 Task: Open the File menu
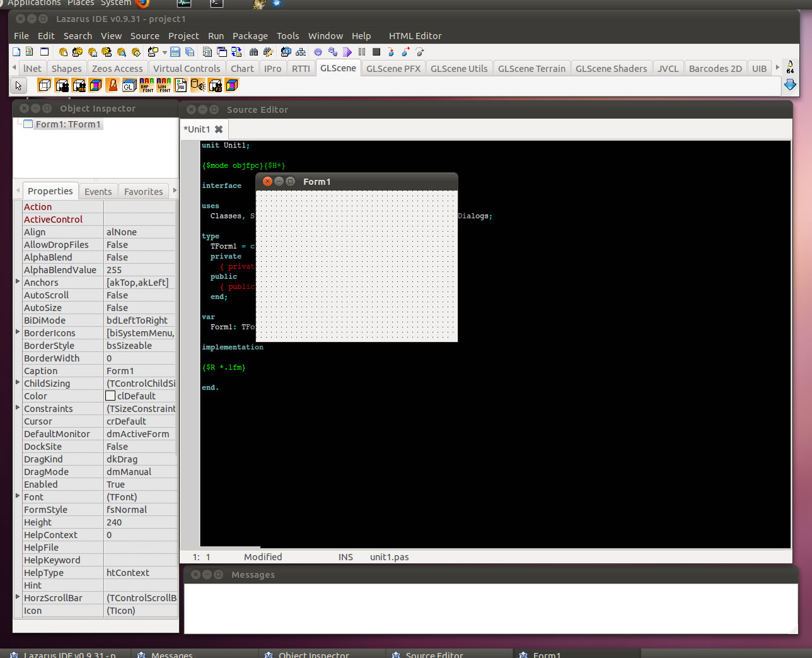[x=21, y=36]
